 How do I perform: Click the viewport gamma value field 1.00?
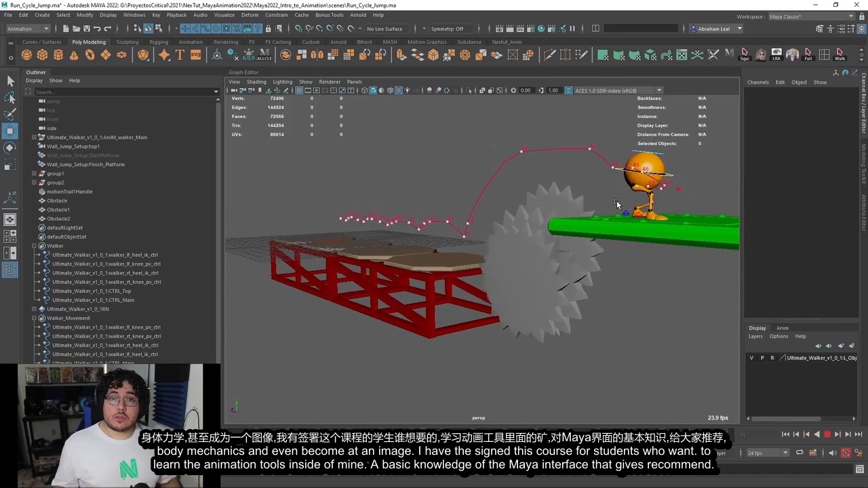click(553, 90)
